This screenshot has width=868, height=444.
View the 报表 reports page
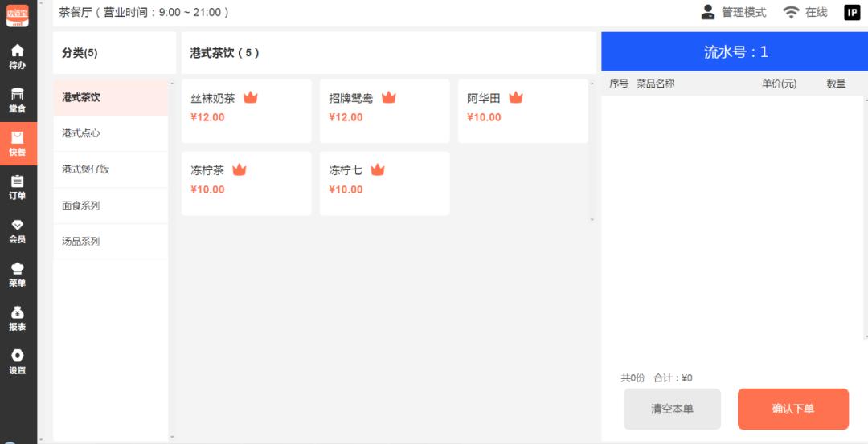pyautogui.click(x=17, y=318)
